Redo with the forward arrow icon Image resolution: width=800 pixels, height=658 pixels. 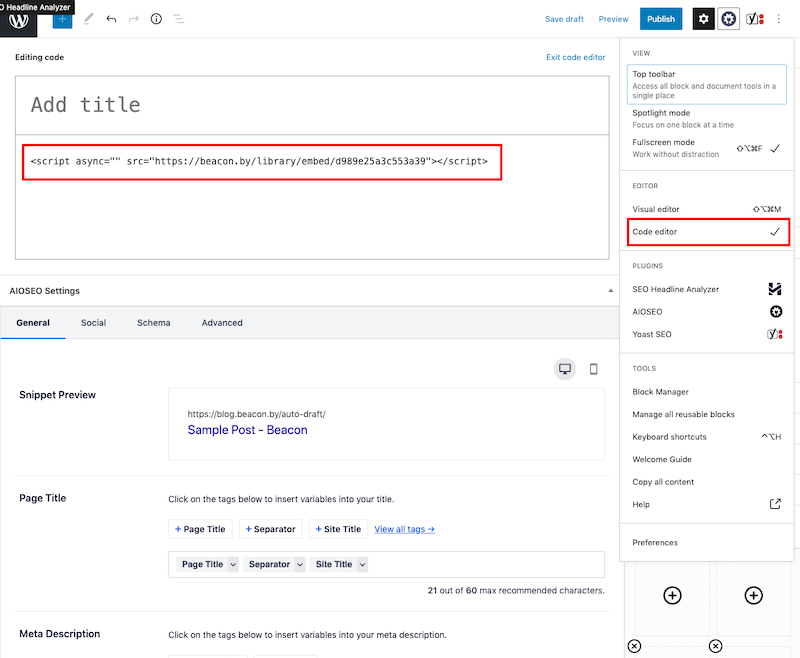coord(134,19)
